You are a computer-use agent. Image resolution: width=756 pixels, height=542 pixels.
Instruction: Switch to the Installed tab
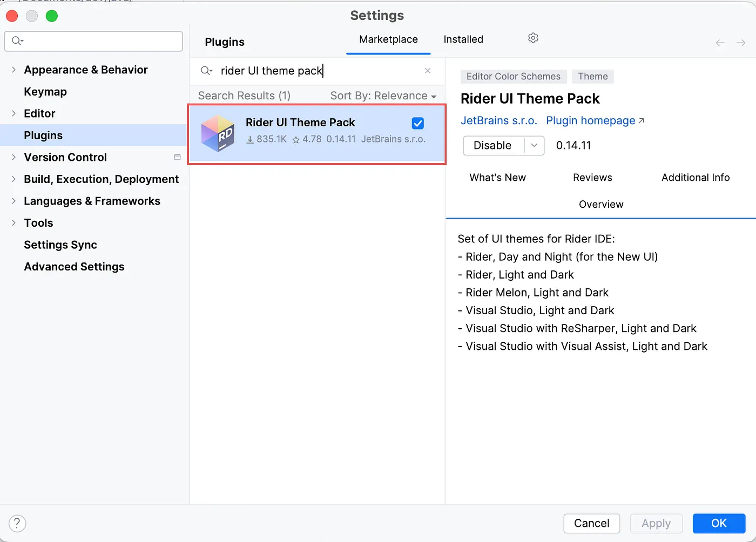pyautogui.click(x=462, y=39)
